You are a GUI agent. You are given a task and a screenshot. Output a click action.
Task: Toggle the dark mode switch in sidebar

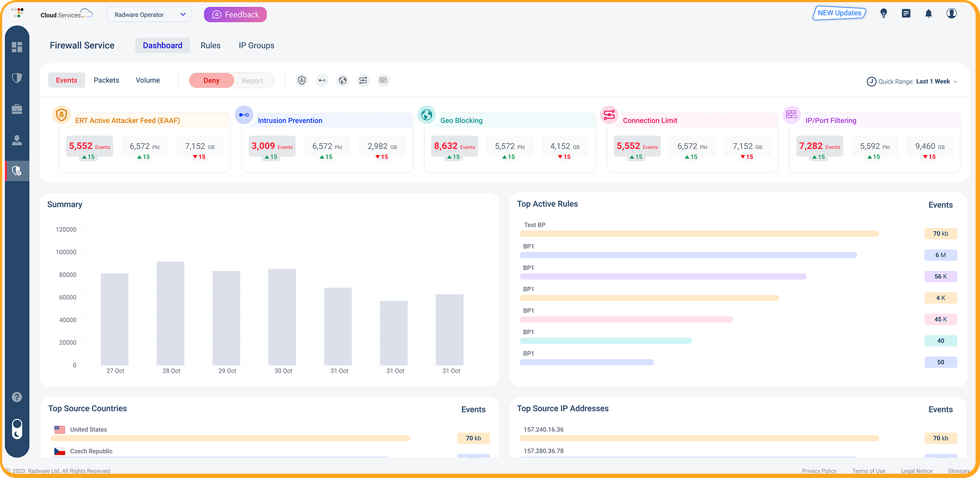17,429
